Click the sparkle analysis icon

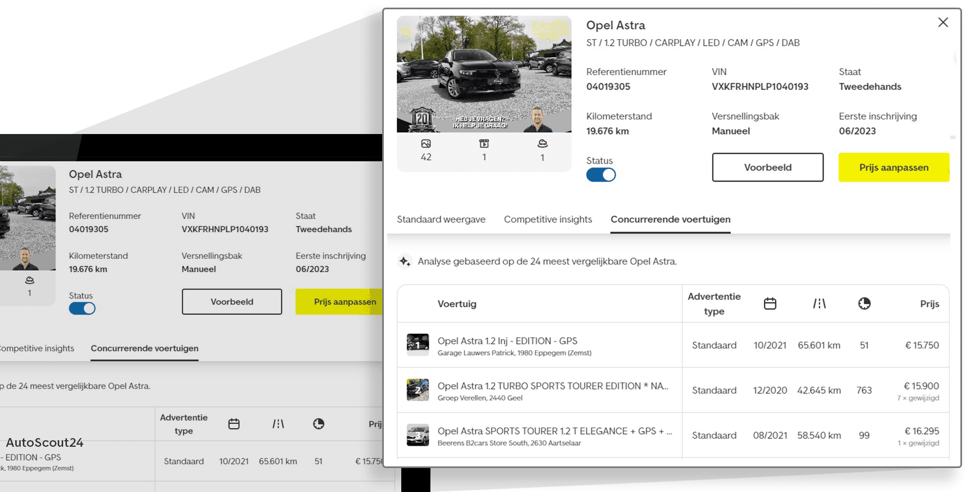click(405, 262)
